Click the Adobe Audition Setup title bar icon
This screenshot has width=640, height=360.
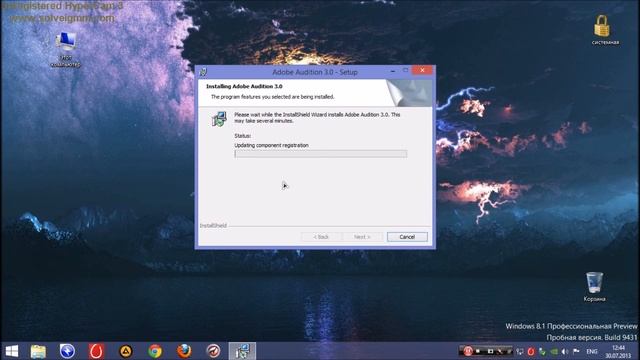click(x=203, y=72)
